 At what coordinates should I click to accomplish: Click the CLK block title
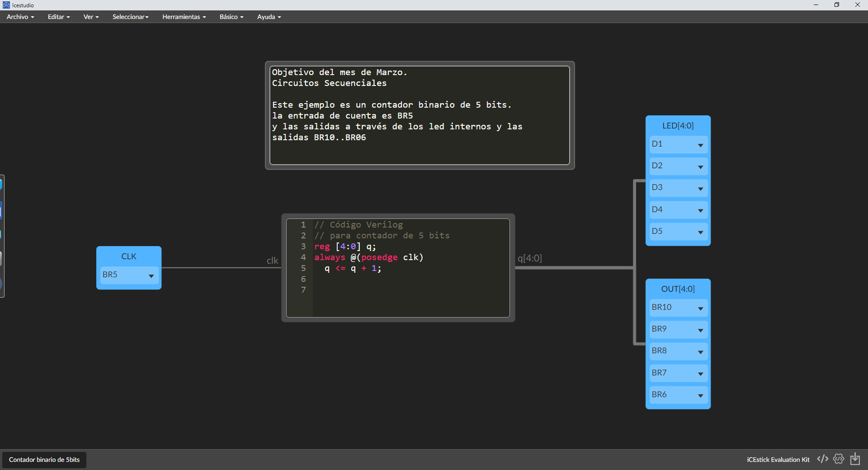pyautogui.click(x=129, y=256)
